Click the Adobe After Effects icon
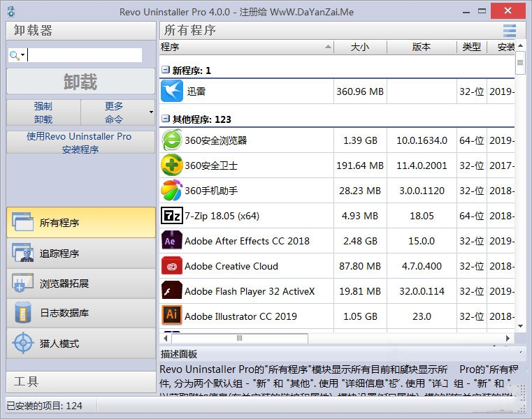This screenshot has width=532, height=419. pos(172,240)
